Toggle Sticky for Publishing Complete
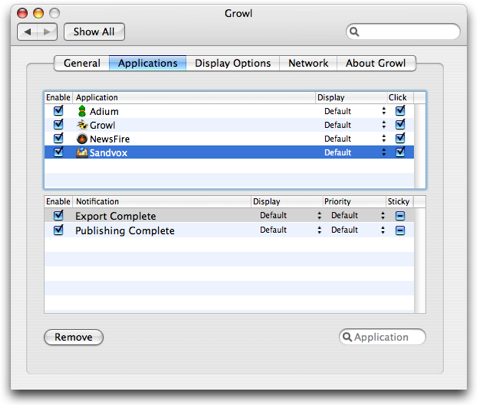This screenshot has height=405, width=480. tap(400, 230)
